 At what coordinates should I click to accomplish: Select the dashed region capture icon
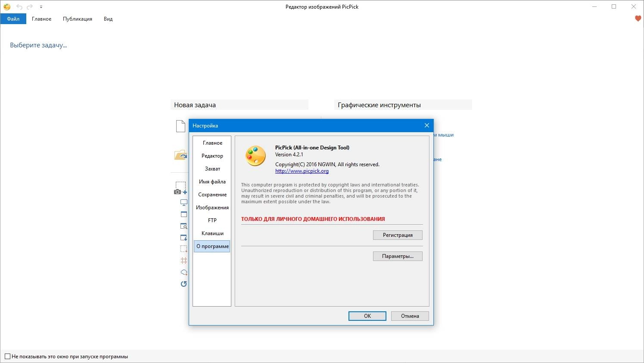coord(184,249)
